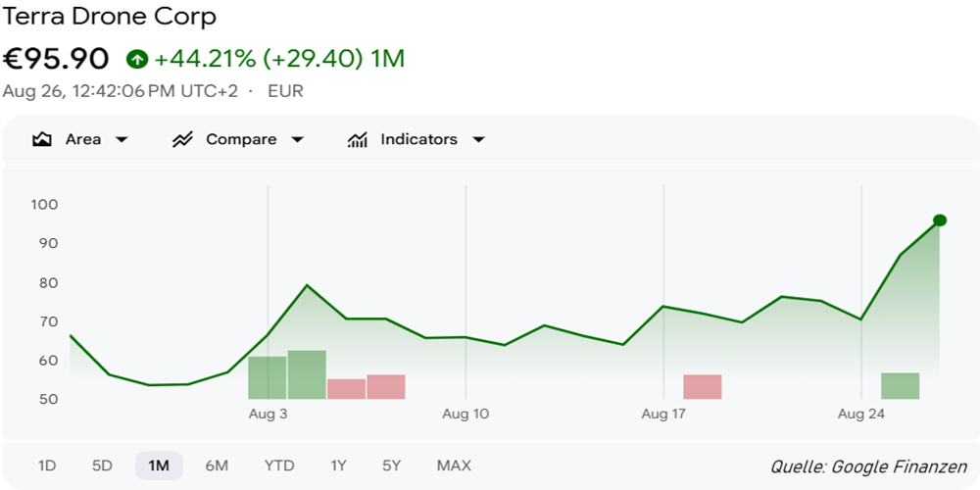980x490 pixels.
Task: Click the Aug 24 date label
Action: tap(861, 414)
